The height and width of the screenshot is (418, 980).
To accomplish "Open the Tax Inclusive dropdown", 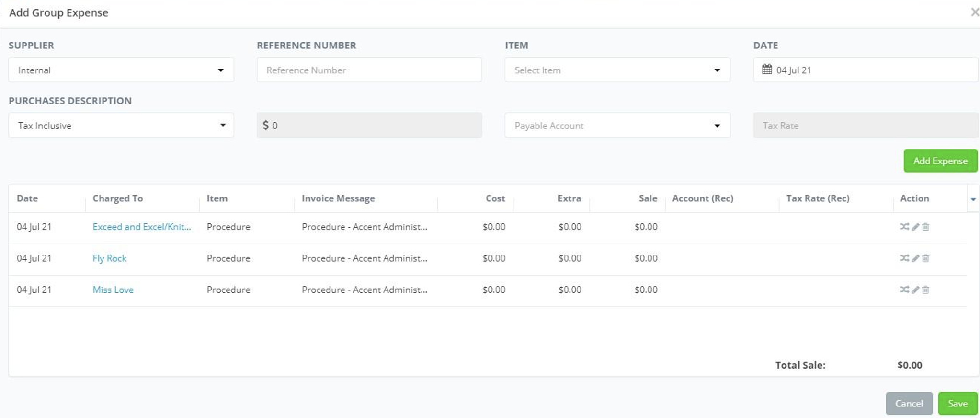I will tap(121, 126).
